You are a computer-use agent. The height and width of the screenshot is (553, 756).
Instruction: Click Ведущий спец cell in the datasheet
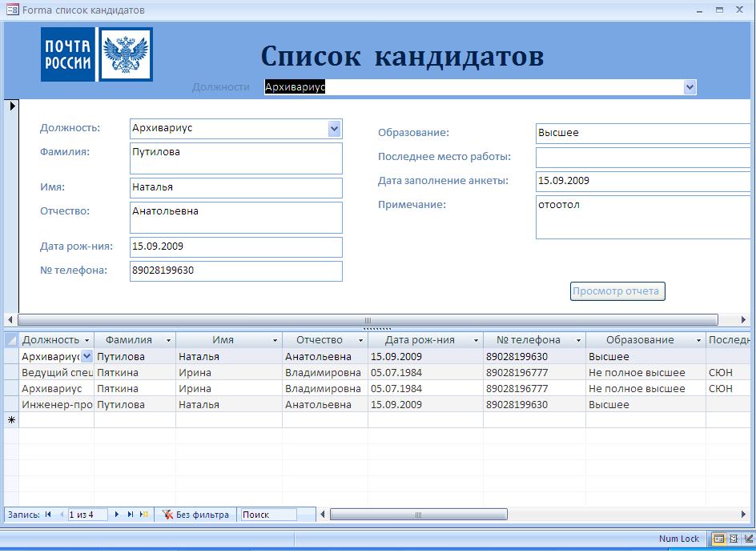pyautogui.click(x=56, y=372)
